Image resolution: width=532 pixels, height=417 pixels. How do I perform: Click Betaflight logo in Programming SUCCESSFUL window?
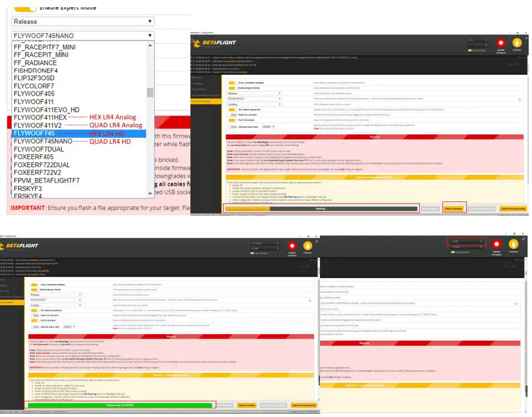19,246
